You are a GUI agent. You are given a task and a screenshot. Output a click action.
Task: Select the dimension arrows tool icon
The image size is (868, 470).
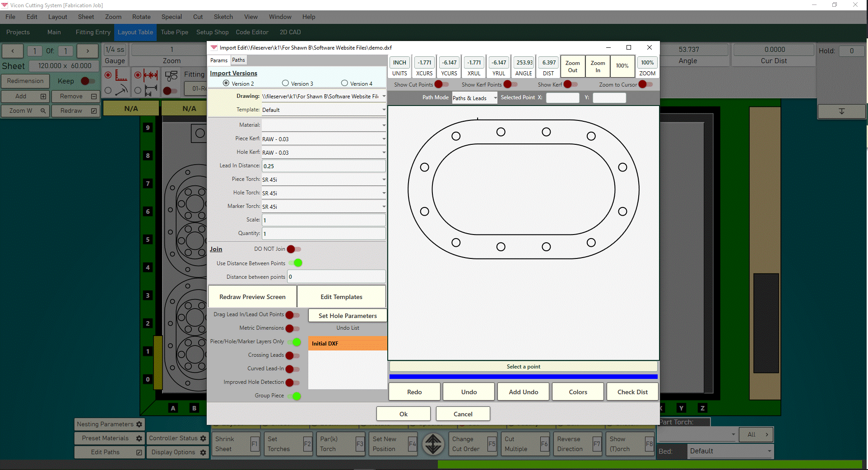point(151,75)
